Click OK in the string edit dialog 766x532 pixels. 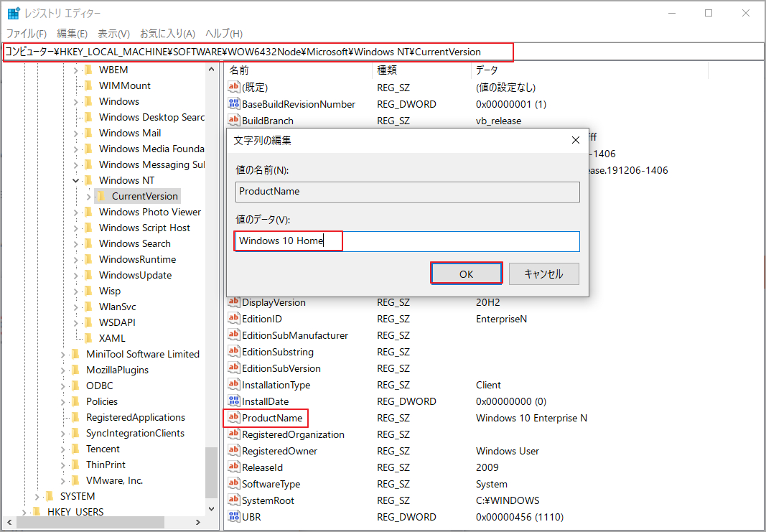click(x=466, y=273)
